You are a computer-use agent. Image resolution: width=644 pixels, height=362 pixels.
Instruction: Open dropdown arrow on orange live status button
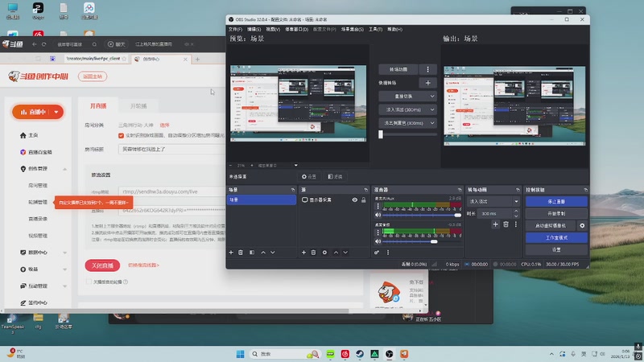[56, 112]
